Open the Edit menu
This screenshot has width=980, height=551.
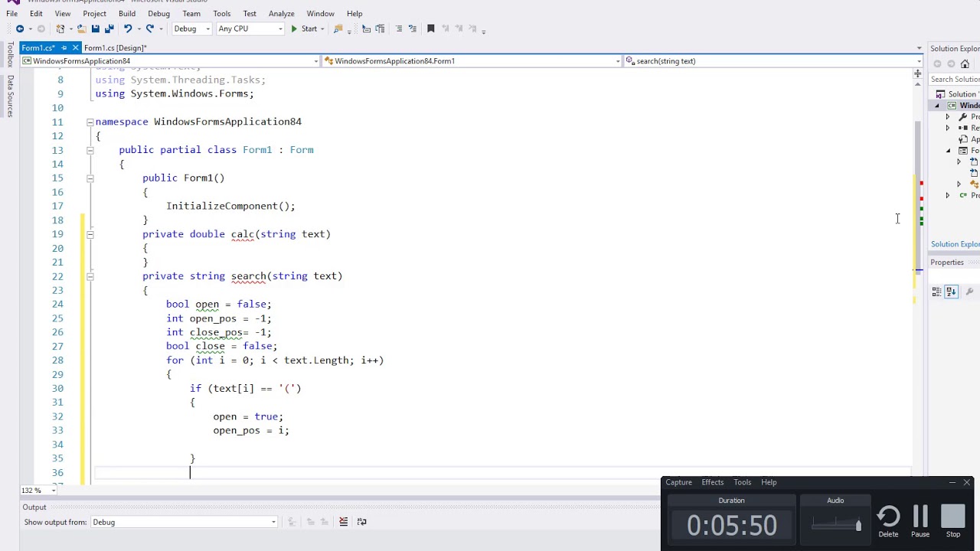[x=36, y=14]
